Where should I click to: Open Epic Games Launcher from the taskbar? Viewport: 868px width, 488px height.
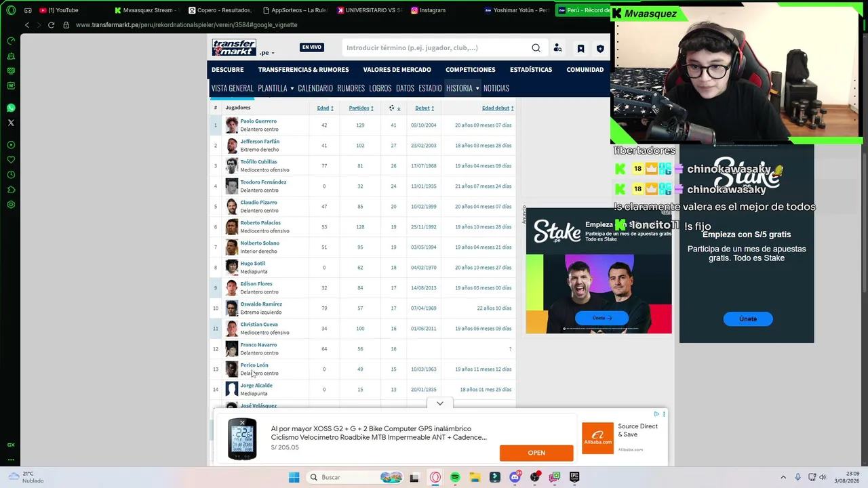(x=574, y=477)
